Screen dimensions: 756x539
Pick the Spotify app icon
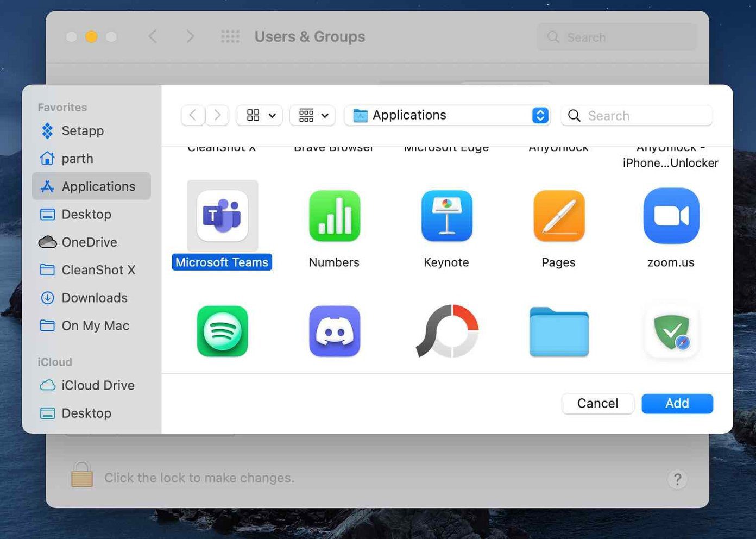pos(222,331)
